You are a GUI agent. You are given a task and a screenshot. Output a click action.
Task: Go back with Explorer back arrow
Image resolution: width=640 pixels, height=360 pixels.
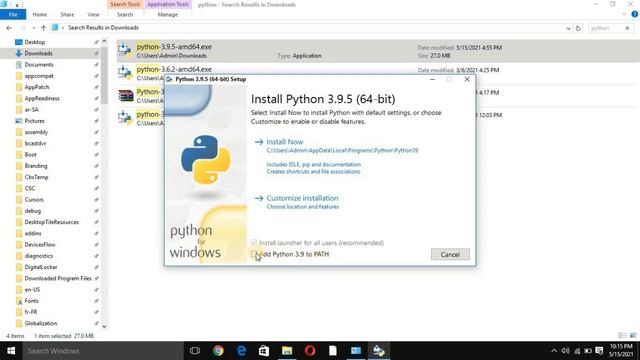pyautogui.click(x=9, y=28)
